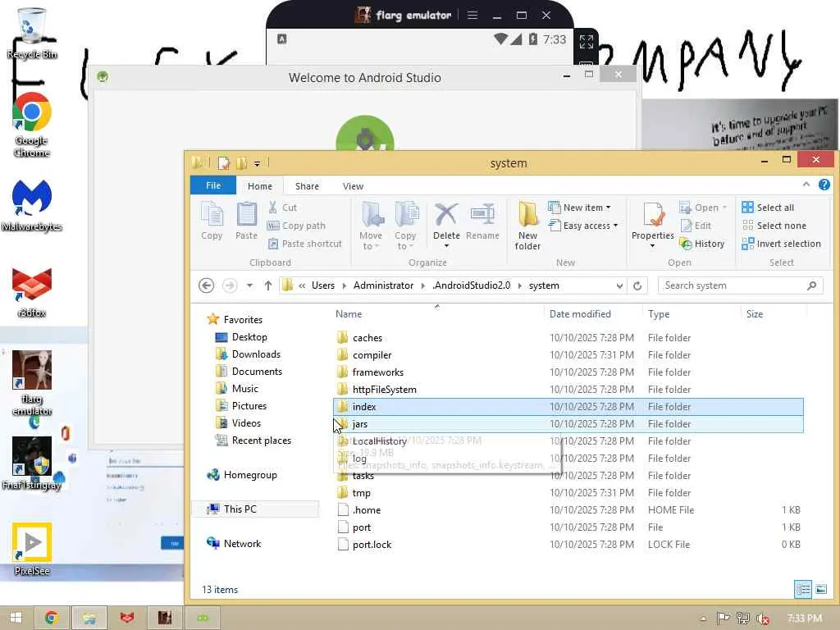Screen dimensions: 840x630
Task: Click the Rename icon in Organize group
Action: click(482, 221)
